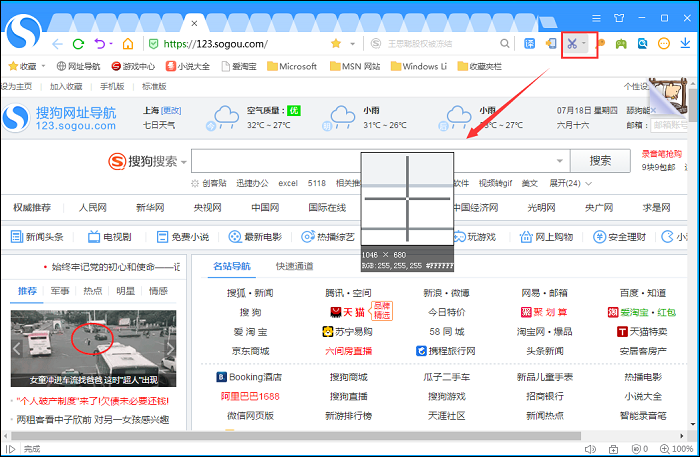This screenshot has height=457, width=700.
Task: Open the 收藏 favorites menu
Action: tap(27, 66)
